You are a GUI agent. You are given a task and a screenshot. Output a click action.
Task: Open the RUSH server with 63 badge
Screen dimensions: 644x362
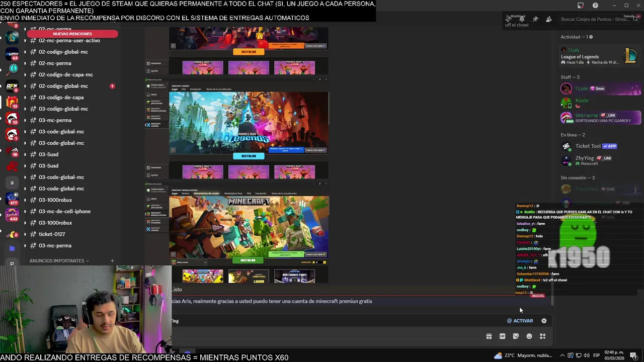click(12, 54)
